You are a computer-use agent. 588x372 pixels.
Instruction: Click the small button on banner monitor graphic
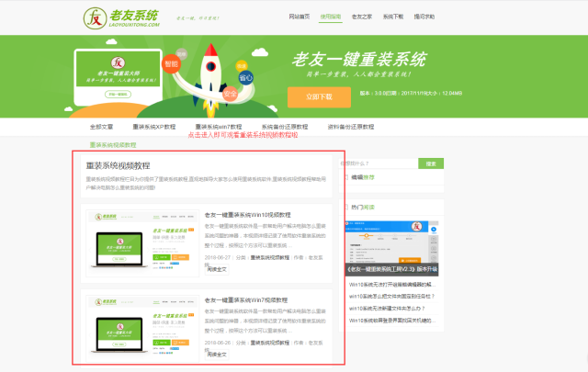pos(118,94)
